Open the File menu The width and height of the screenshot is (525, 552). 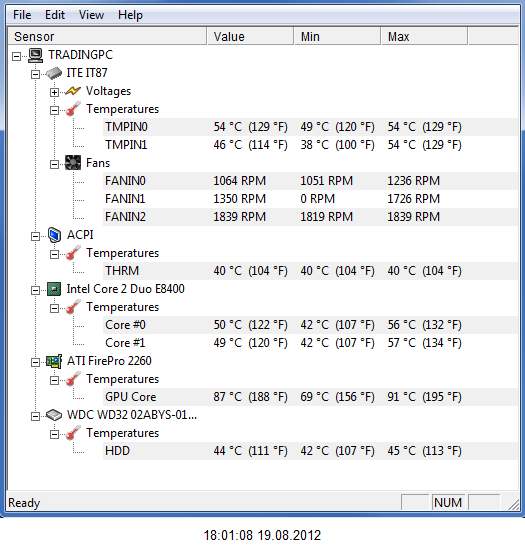pos(22,15)
